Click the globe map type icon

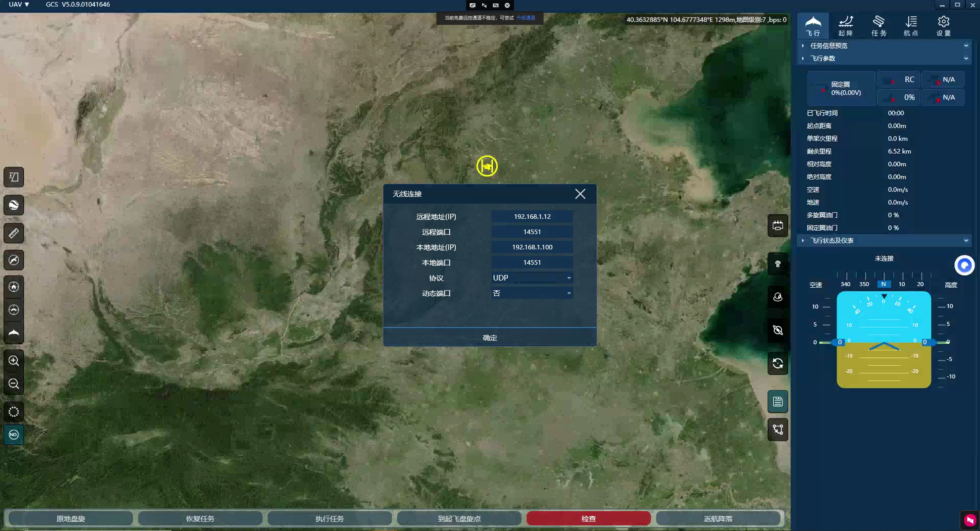coord(14,205)
